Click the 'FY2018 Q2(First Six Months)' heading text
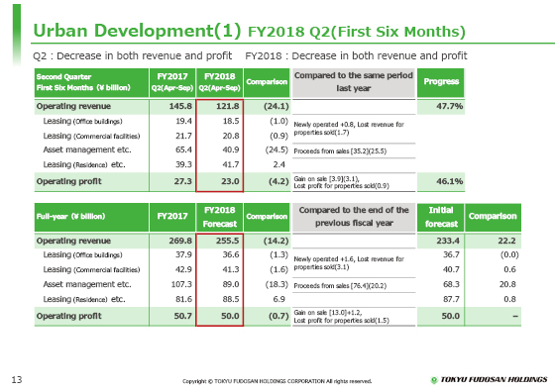Screen dimensions: 555x392 point(357,32)
